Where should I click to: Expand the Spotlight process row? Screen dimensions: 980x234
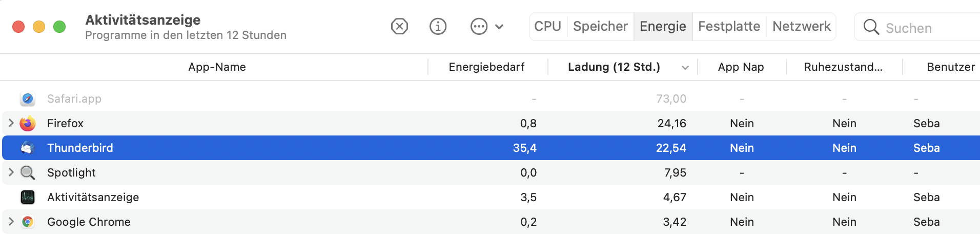tap(11, 172)
